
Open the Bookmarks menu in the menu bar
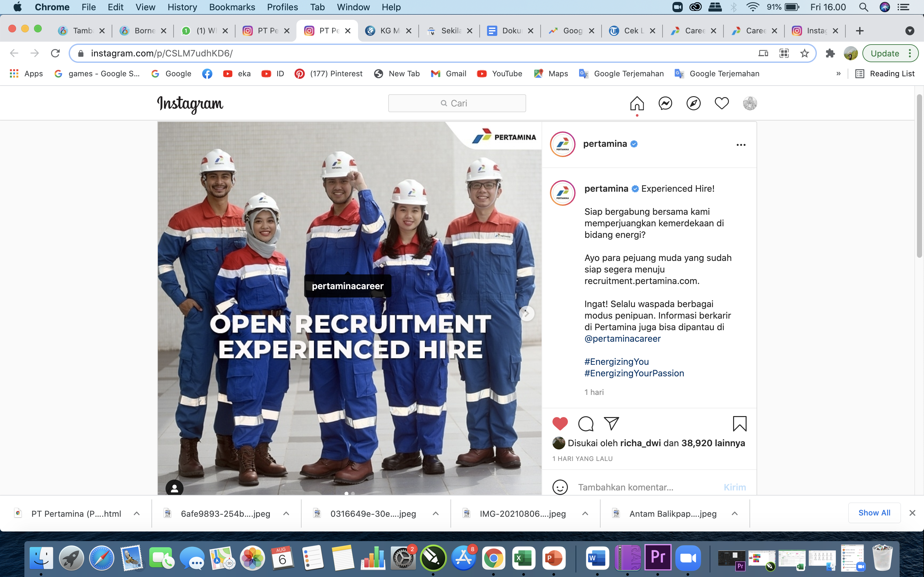232,7
